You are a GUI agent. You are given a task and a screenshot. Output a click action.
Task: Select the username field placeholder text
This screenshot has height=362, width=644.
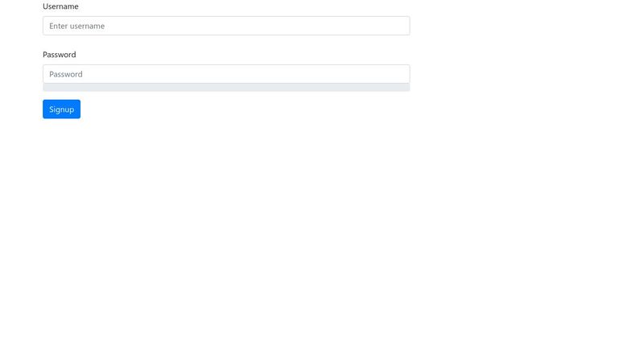coord(76,26)
